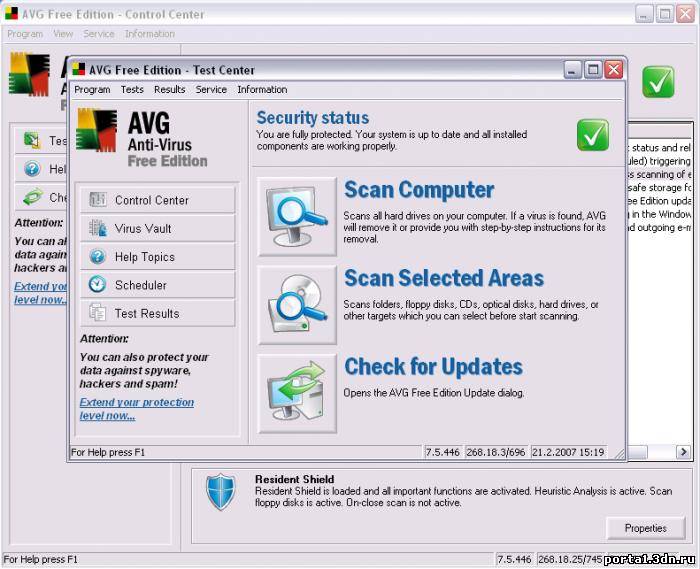
Task: Click Test Center window resize grip
Action: click(620, 454)
